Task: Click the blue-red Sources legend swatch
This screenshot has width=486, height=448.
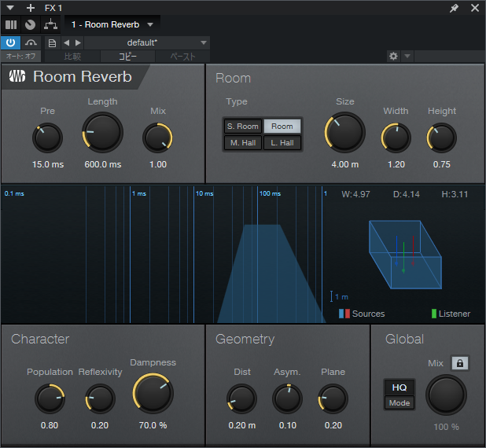Action: [344, 314]
